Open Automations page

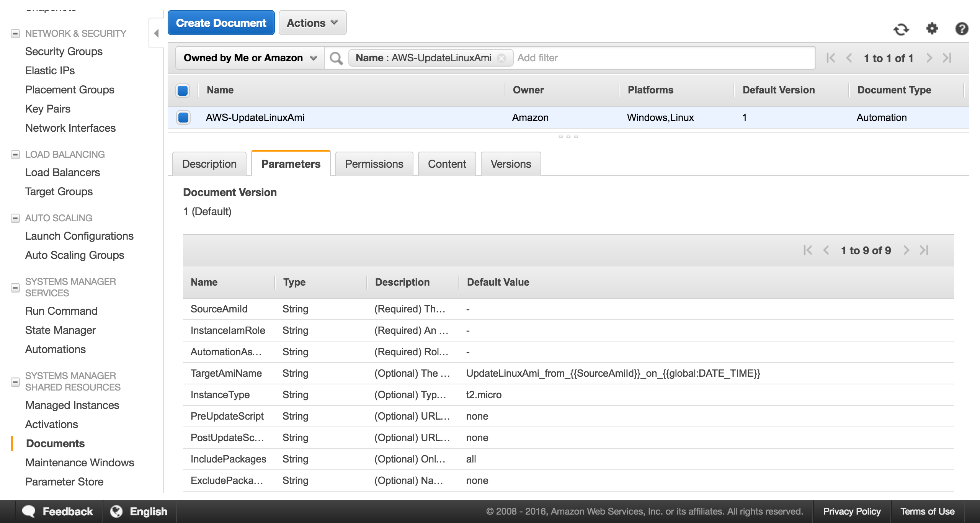(x=56, y=350)
